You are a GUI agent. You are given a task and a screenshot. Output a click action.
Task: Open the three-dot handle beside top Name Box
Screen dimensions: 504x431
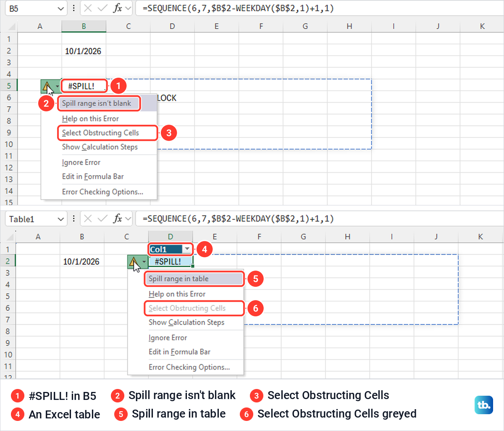(x=74, y=8)
